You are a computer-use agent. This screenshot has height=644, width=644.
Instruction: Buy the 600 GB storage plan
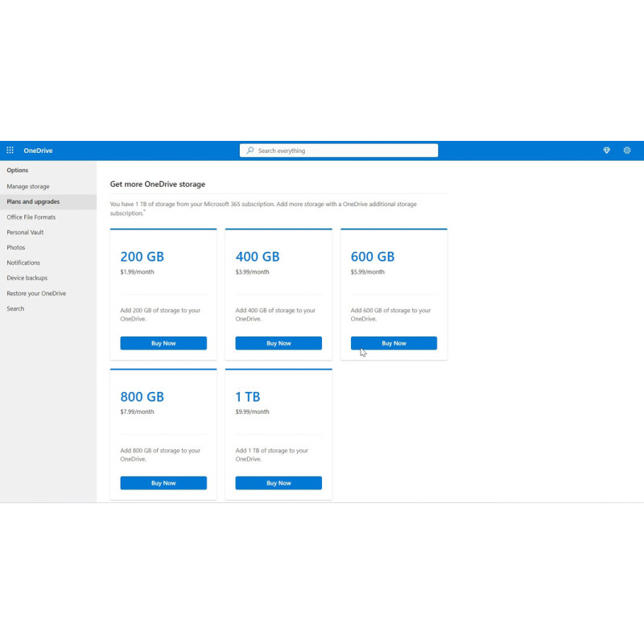(394, 343)
